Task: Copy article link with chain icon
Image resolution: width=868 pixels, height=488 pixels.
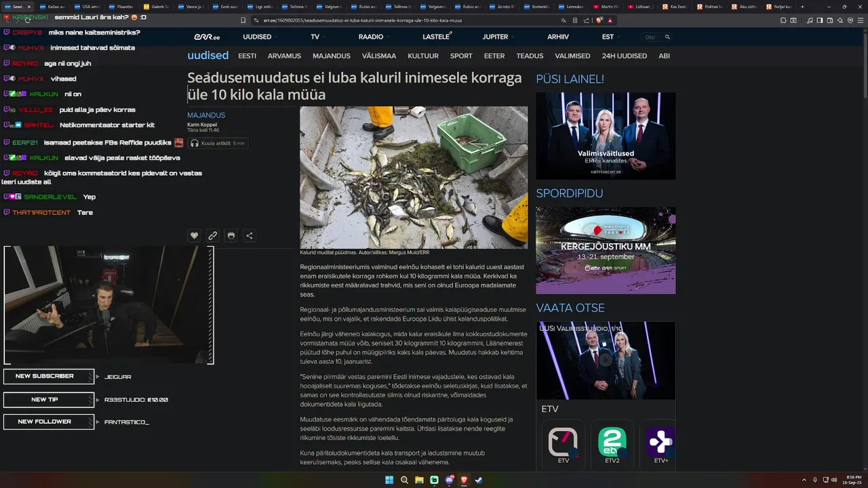Action: coord(213,236)
